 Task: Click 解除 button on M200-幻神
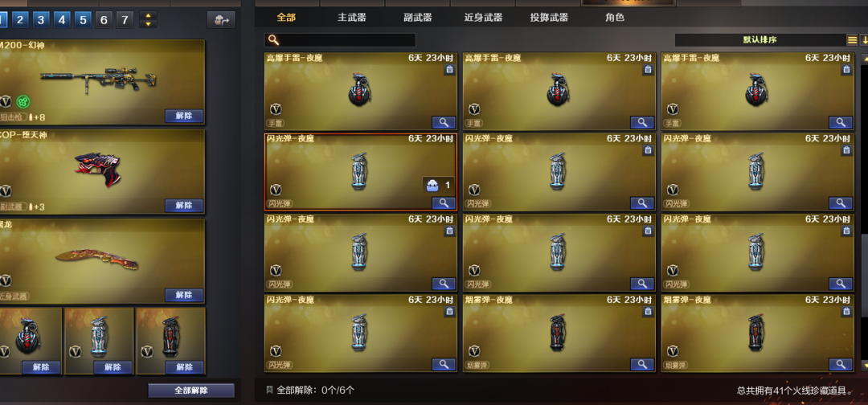pos(184,116)
